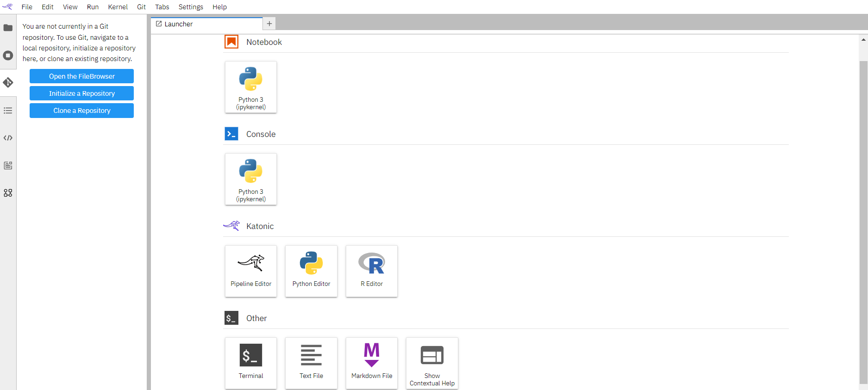868x390 pixels.
Task: Select the Git sidebar icon
Action: tap(8, 83)
